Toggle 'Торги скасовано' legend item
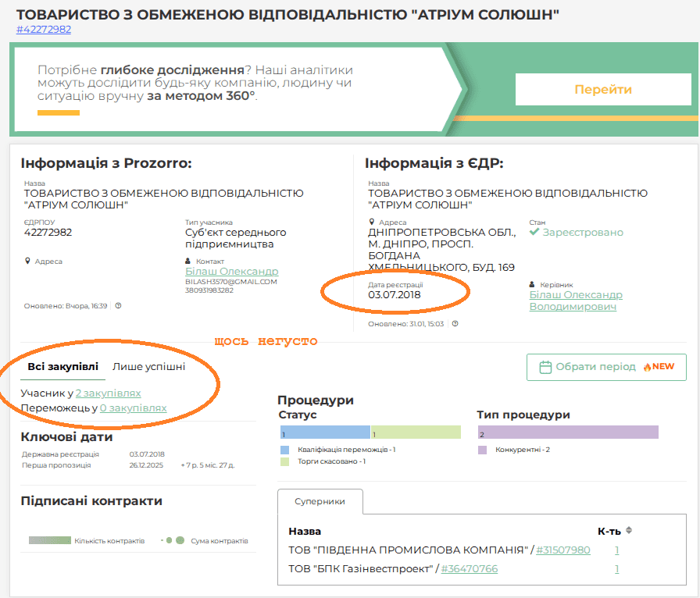700x598 pixels. click(x=284, y=461)
